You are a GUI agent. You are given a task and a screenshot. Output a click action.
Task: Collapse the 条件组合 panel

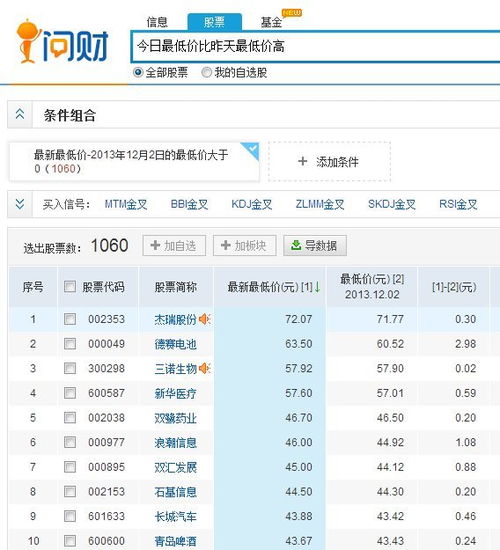coord(20,114)
